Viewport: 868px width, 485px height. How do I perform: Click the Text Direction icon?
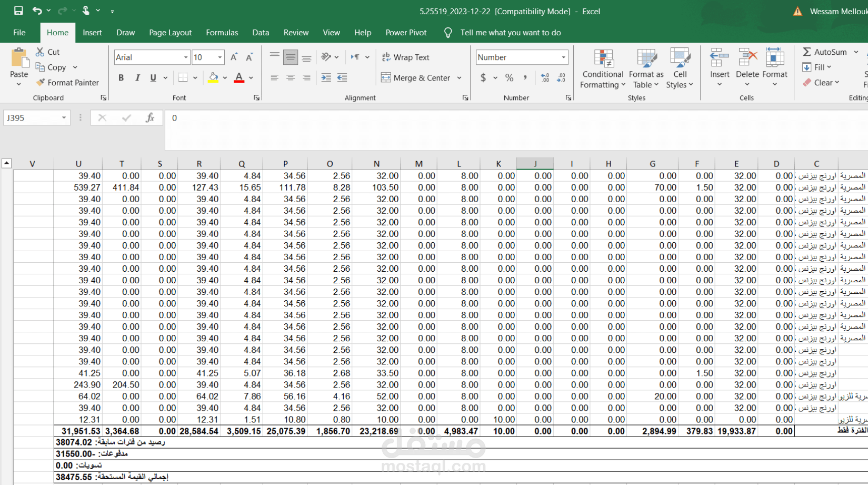pos(355,57)
